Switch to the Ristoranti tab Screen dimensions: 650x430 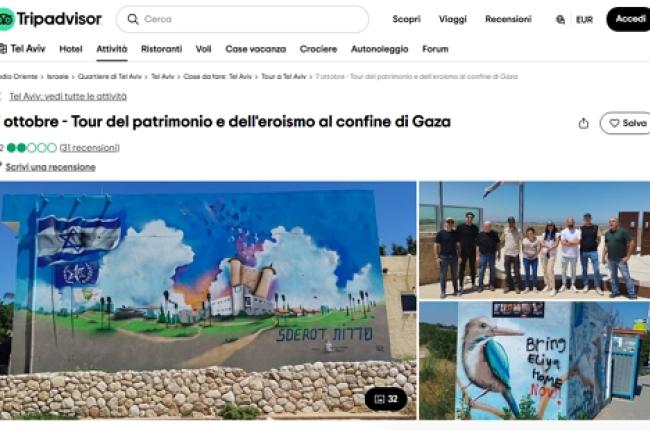coord(161,49)
